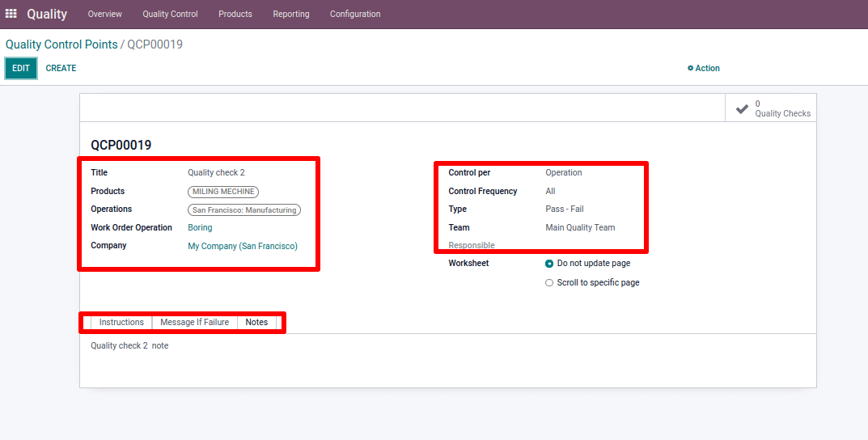Click the Quality check 2 note text
The width and height of the screenshot is (868, 440).
pyautogui.click(x=129, y=345)
